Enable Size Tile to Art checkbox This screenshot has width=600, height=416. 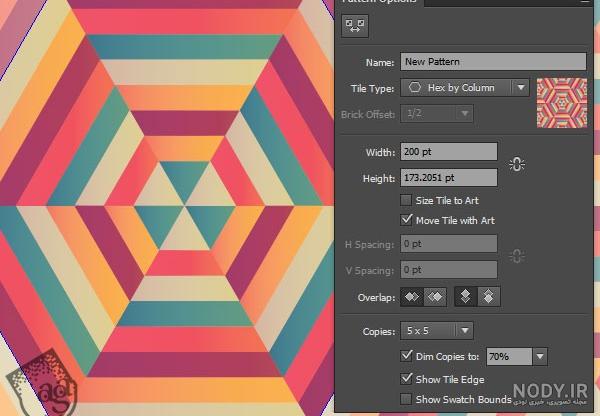tap(406, 200)
